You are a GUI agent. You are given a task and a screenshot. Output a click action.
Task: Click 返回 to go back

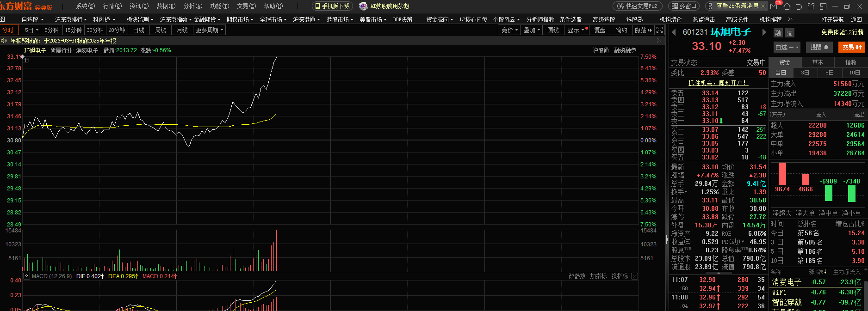[856, 19]
